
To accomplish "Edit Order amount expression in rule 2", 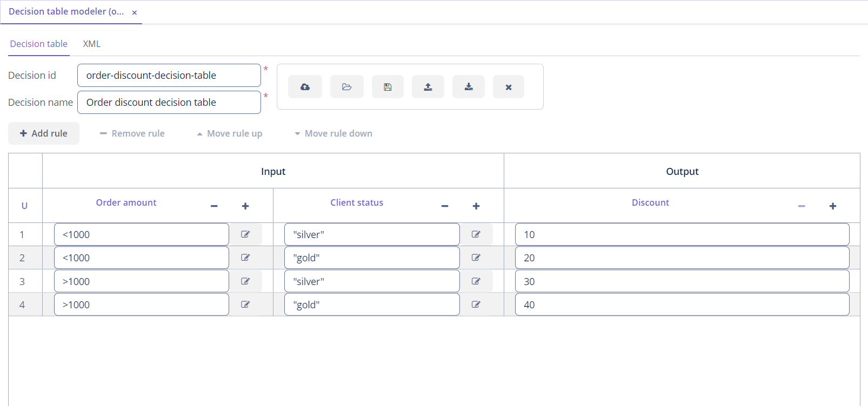I will 245,258.
